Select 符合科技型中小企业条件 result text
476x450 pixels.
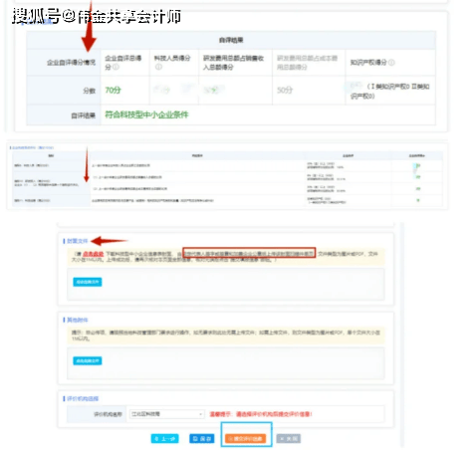(x=146, y=114)
